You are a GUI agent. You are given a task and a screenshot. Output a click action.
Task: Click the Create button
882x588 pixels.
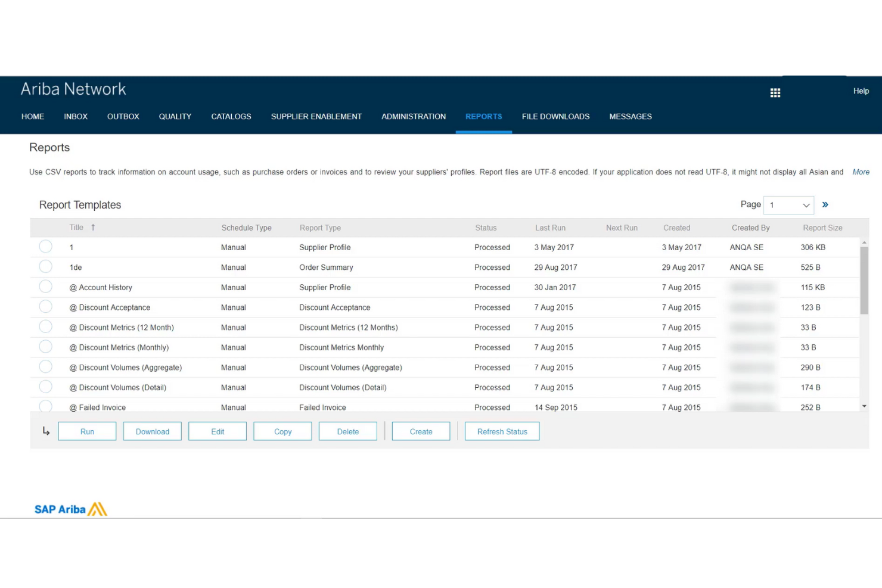click(x=421, y=431)
